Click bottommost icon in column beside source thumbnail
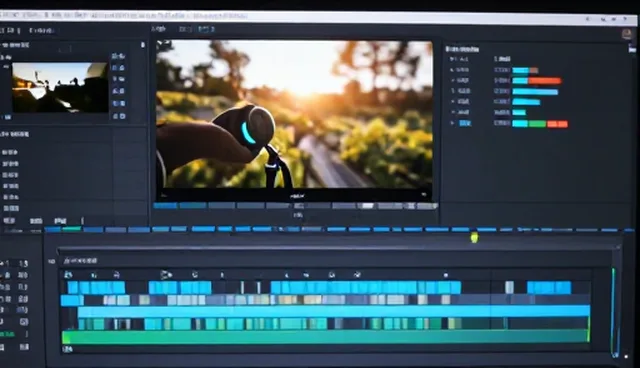 pos(119,117)
